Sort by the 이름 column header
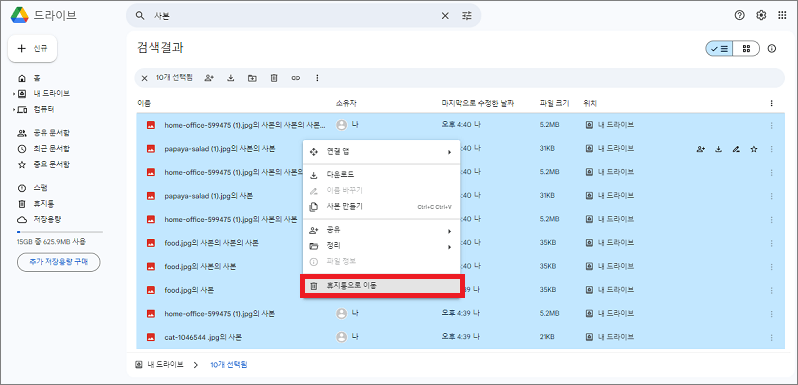Viewport: 798px width, 385px height. pos(144,103)
